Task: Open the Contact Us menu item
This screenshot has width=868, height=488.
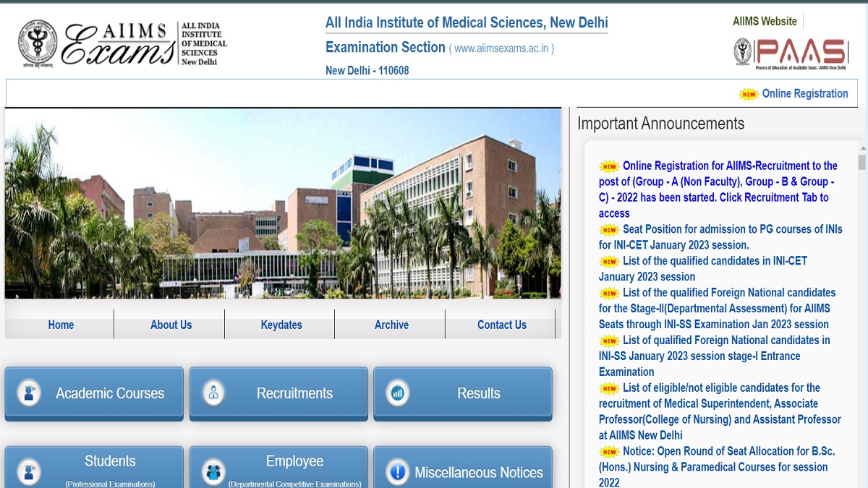Action: click(x=501, y=325)
